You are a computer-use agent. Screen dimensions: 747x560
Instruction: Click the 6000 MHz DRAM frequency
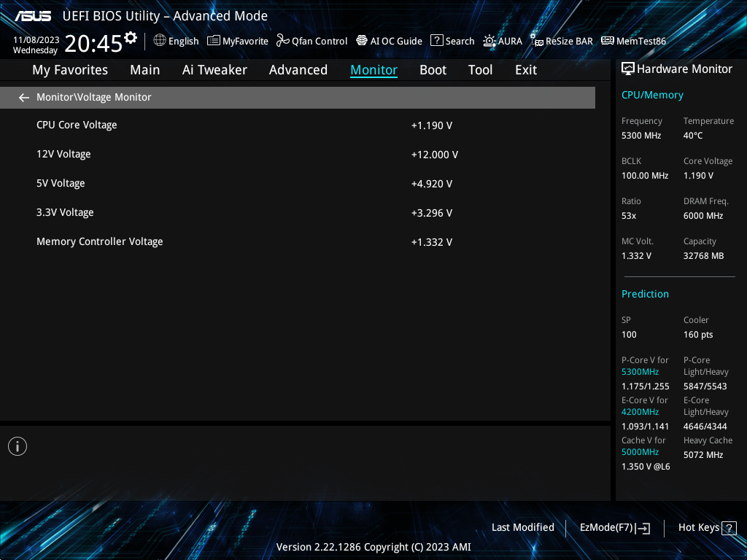tap(703, 216)
